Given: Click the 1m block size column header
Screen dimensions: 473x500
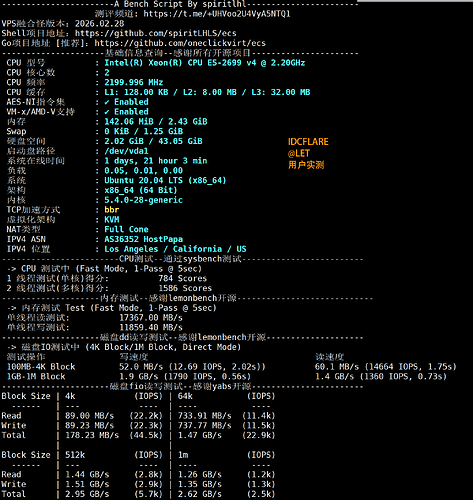Looking at the screenshot, I should tap(183, 455).
